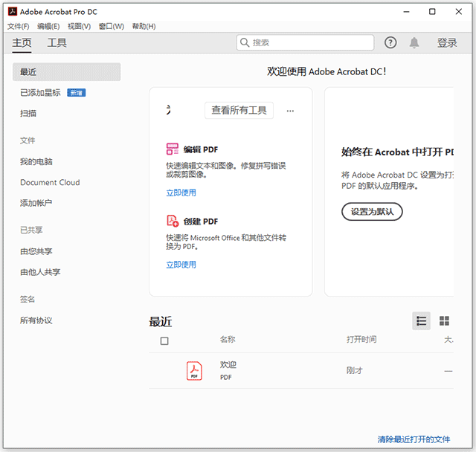Click the 查看所有工具 button
476x452 pixels.
[x=239, y=111]
